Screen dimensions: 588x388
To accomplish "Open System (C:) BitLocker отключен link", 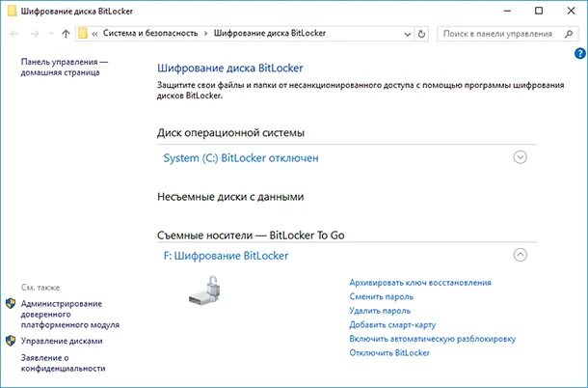I will click(241, 157).
